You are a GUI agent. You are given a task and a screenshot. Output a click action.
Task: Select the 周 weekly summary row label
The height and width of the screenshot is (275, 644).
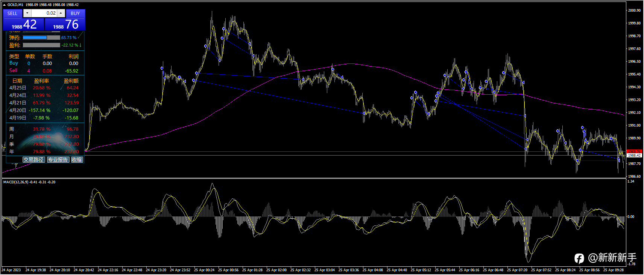[12, 129]
